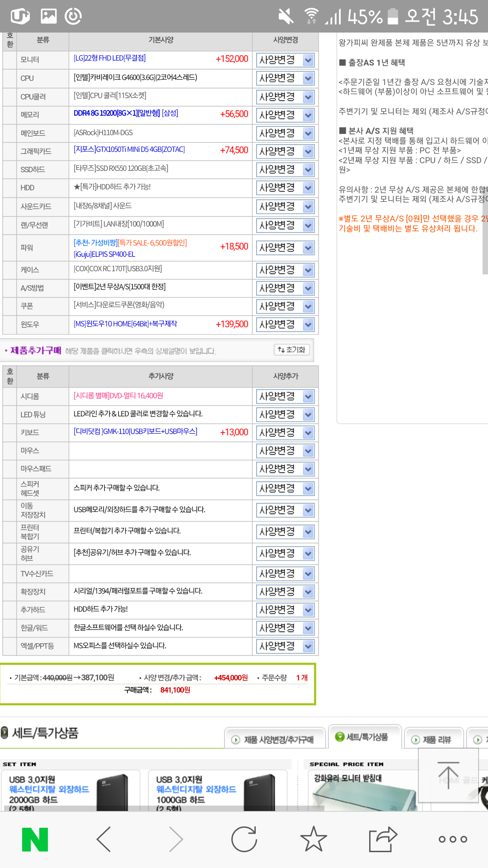Screen dimensions: 488x868
Task: Expand the 추가하드 사양변경 dropdown
Action: point(285,610)
